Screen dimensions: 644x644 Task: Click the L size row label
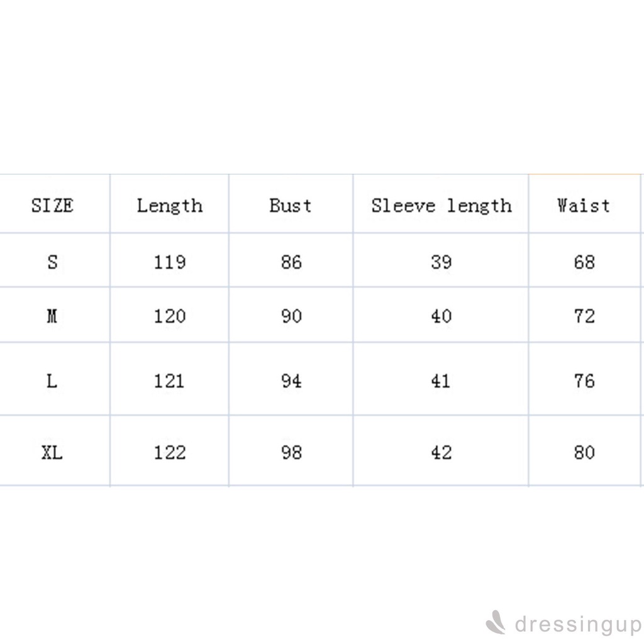(52, 380)
